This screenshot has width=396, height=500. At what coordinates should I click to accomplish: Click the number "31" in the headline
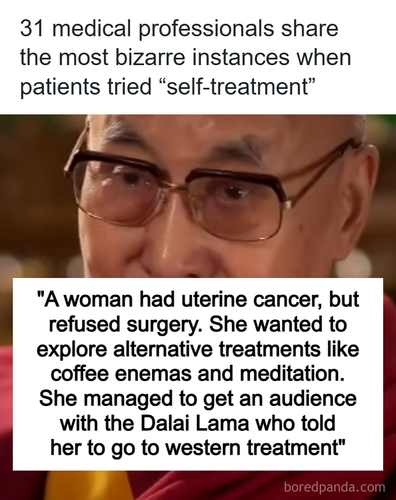click(32, 28)
